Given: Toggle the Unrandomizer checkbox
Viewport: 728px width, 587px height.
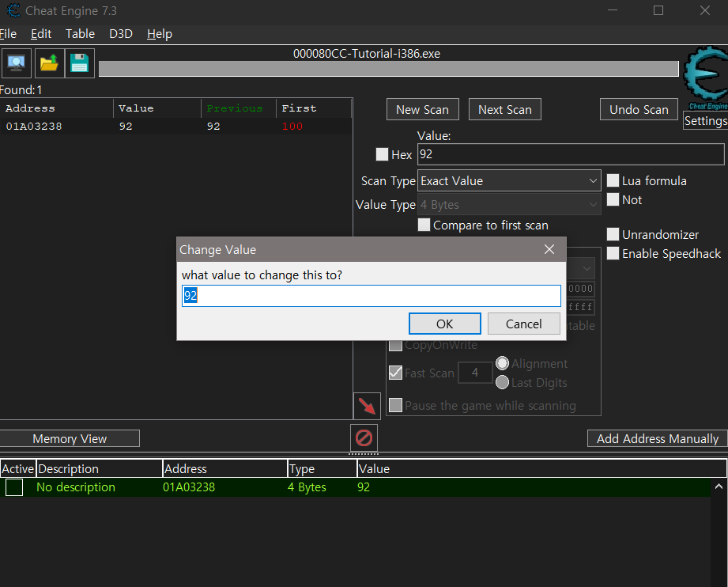Looking at the screenshot, I should [613, 234].
